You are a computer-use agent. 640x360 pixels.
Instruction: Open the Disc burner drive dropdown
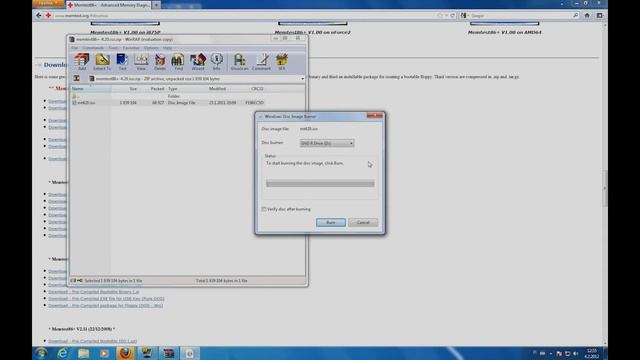(x=327, y=143)
